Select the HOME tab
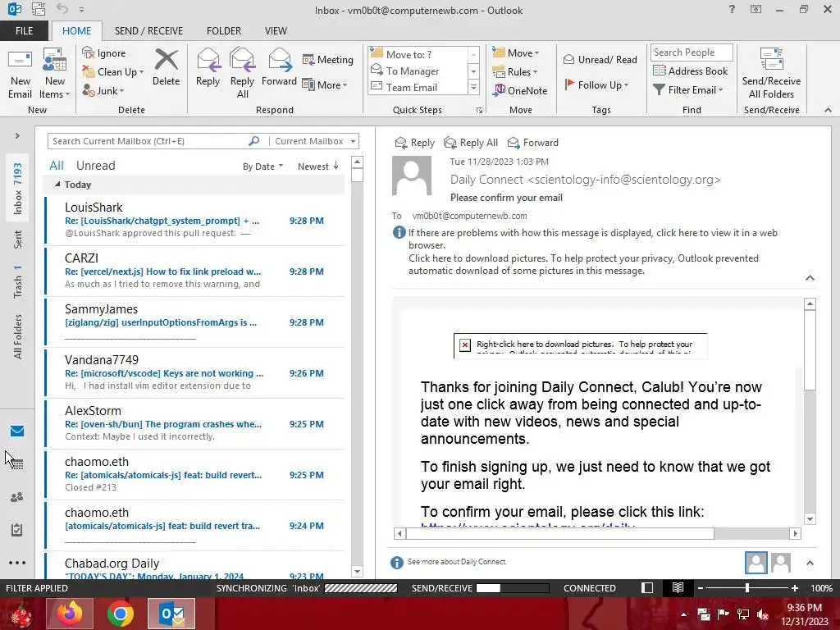The image size is (840, 630). 76,30
